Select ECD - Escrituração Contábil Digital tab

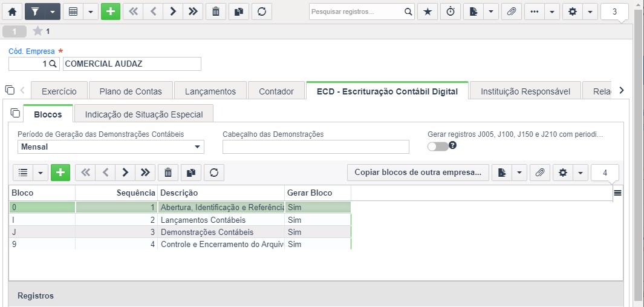coord(387,91)
